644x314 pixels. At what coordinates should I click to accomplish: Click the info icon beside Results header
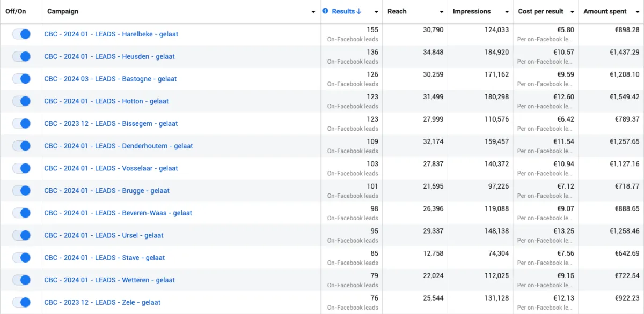(325, 11)
